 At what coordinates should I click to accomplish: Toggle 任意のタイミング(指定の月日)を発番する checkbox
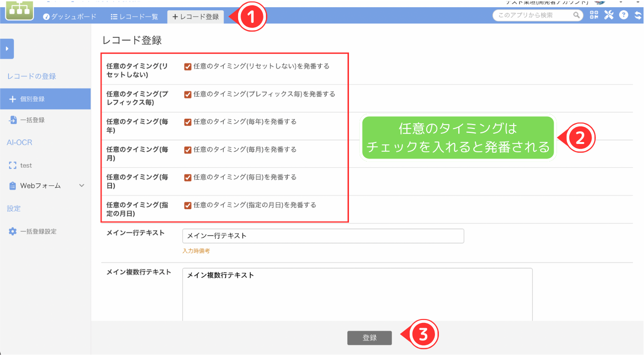(x=187, y=205)
